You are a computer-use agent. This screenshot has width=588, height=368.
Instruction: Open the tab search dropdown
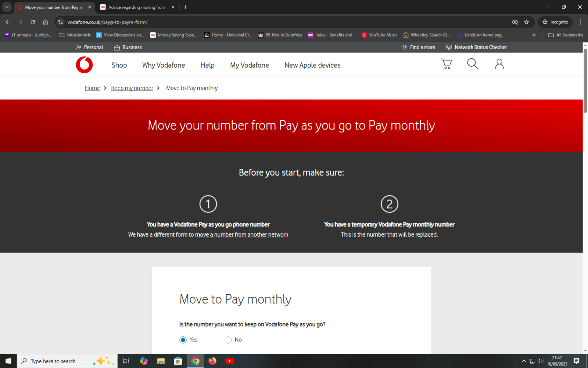click(x=7, y=7)
